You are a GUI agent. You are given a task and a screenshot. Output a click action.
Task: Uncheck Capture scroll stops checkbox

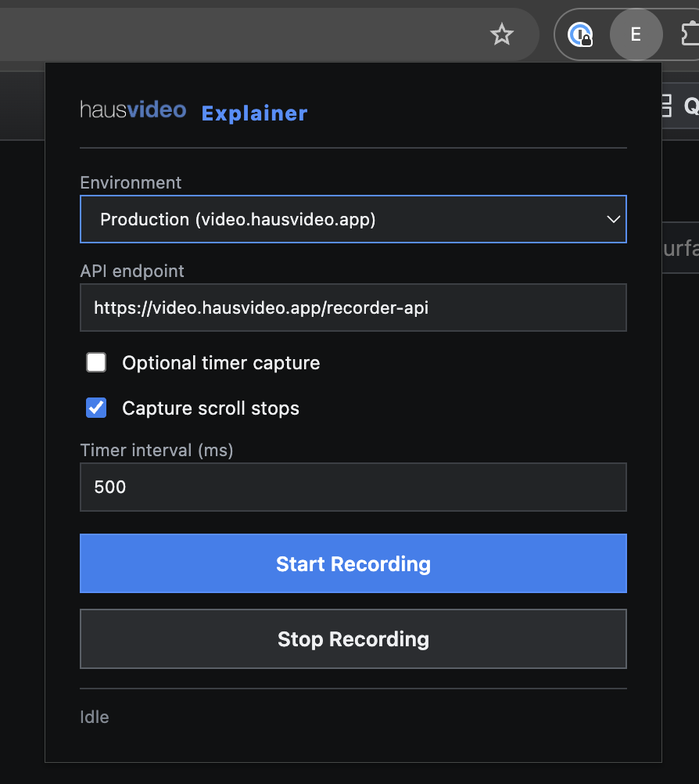click(x=96, y=408)
